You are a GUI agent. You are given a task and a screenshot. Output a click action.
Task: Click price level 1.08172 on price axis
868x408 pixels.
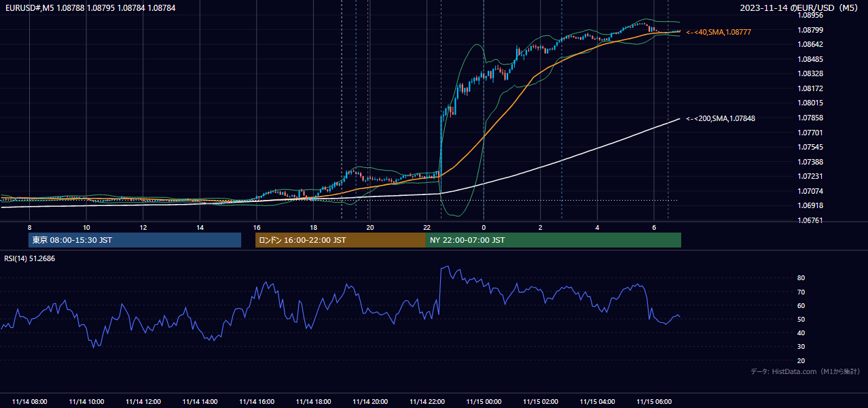(x=810, y=88)
